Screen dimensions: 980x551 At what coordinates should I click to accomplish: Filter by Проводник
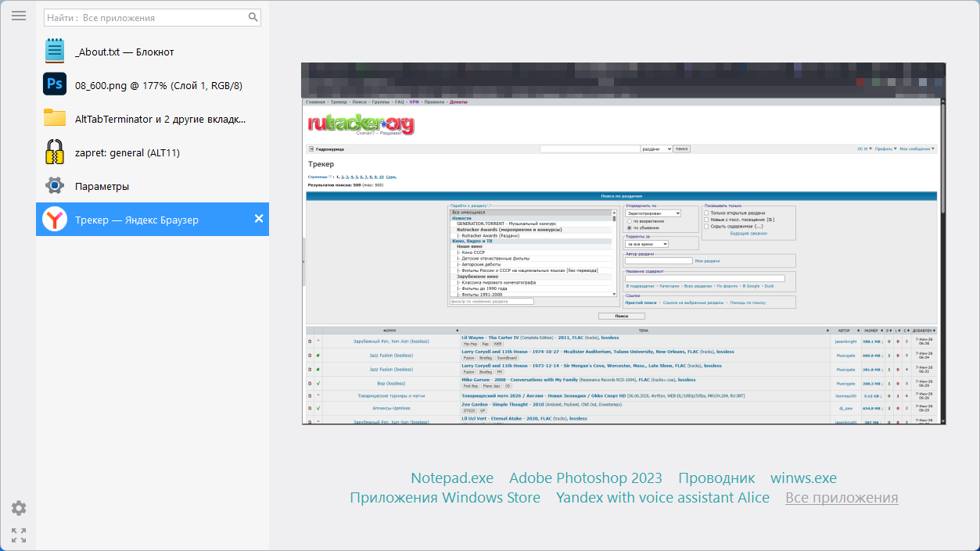point(716,478)
